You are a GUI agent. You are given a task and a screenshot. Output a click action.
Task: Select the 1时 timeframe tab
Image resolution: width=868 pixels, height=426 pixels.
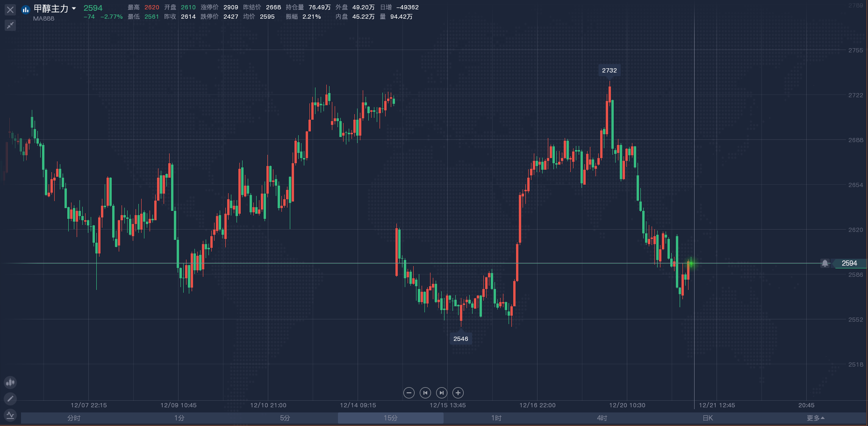pos(496,418)
